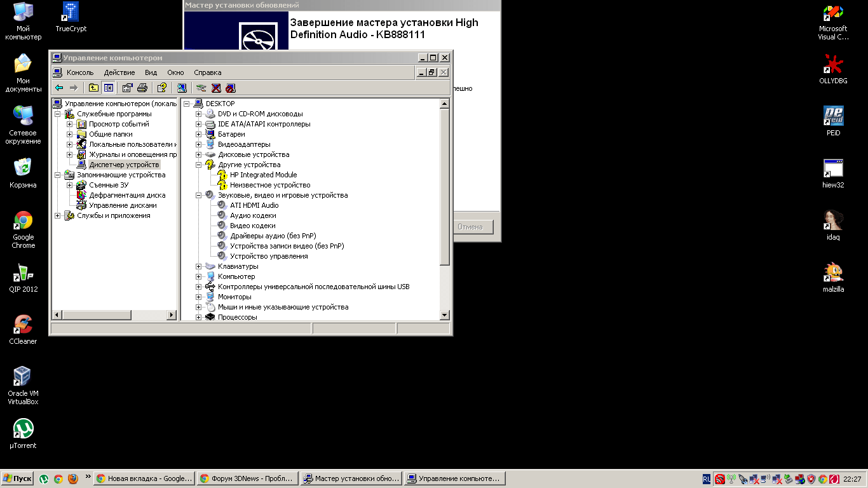The width and height of the screenshot is (868, 488).
Task: Click the up one level folder icon
Action: click(93, 88)
